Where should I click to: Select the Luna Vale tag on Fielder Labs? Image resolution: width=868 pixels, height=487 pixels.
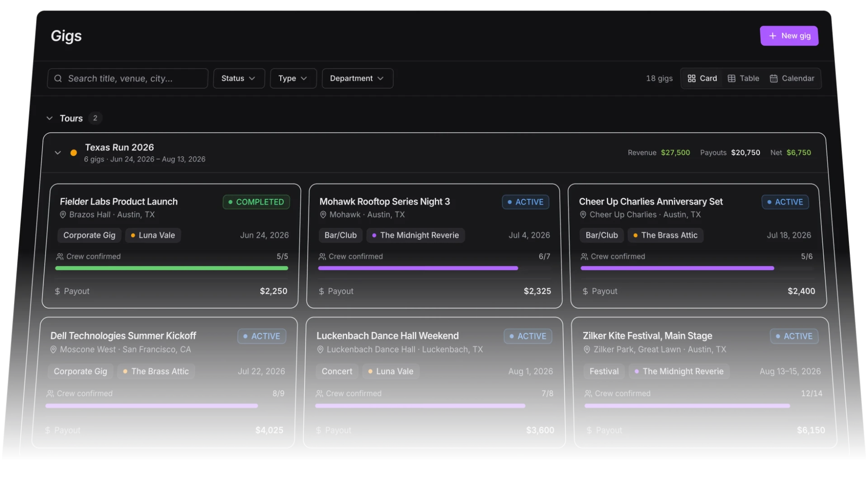153,235
